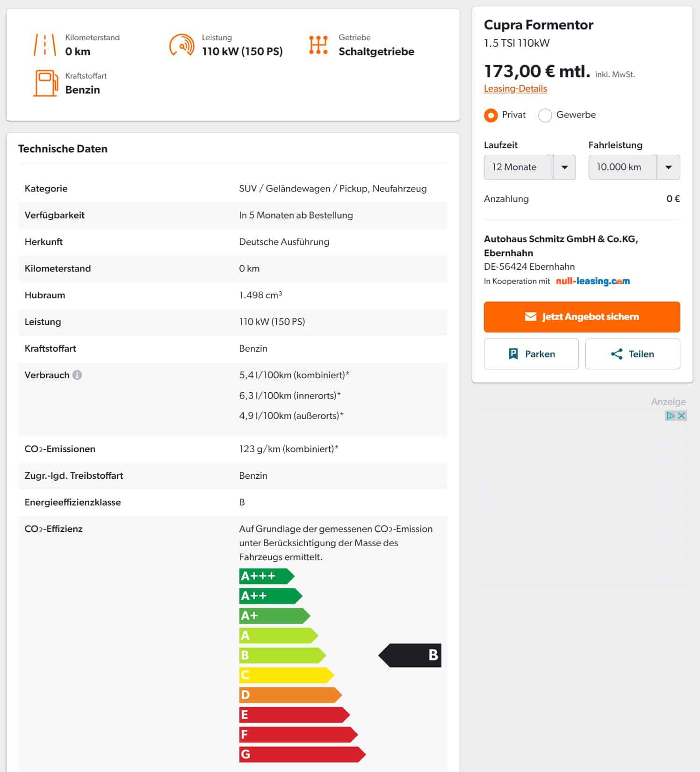This screenshot has height=772, width=700.
Task: Click the Technische Daten heading
Action: pos(63,149)
